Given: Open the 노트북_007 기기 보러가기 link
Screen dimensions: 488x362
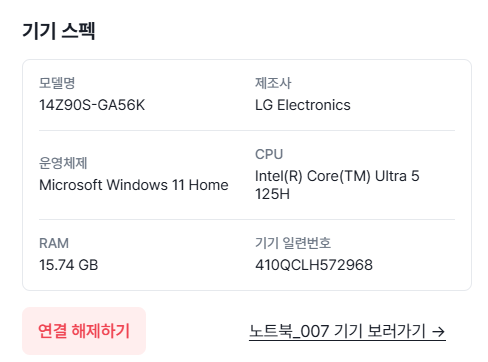Looking at the screenshot, I should [347, 331].
